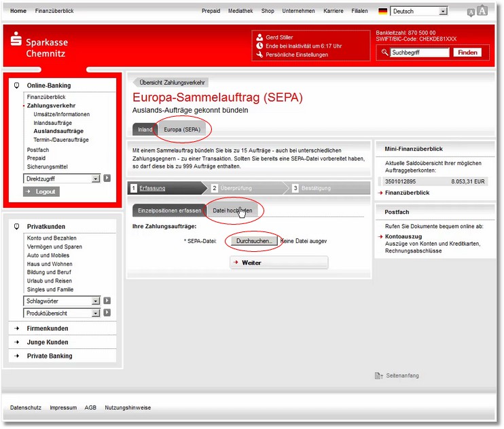Image resolution: width=504 pixels, height=429 pixels.
Task: Click the German flag icon
Action: pos(383,12)
